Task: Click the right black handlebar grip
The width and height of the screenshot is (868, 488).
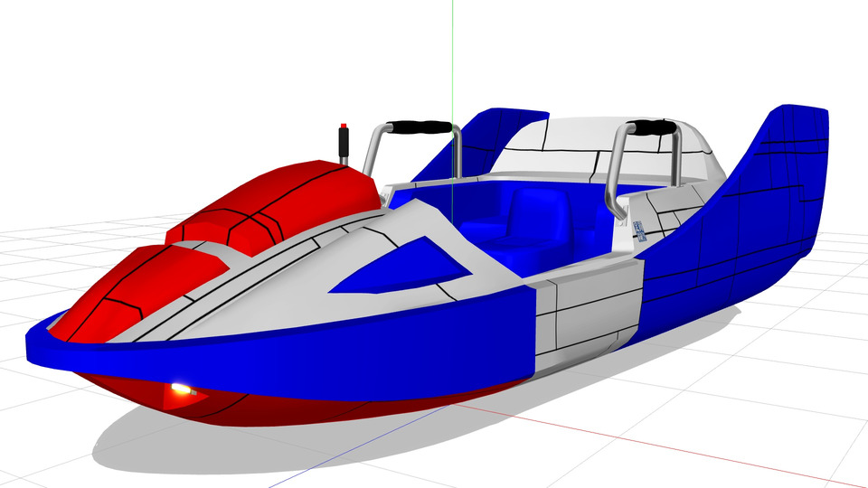Action: point(653,127)
